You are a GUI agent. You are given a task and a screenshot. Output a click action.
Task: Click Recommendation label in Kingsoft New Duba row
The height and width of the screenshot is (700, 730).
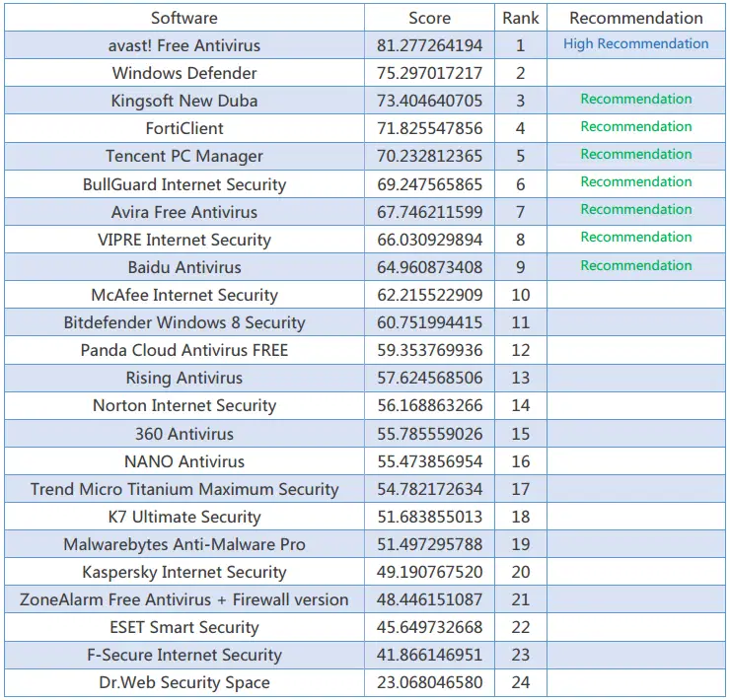[636, 100]
